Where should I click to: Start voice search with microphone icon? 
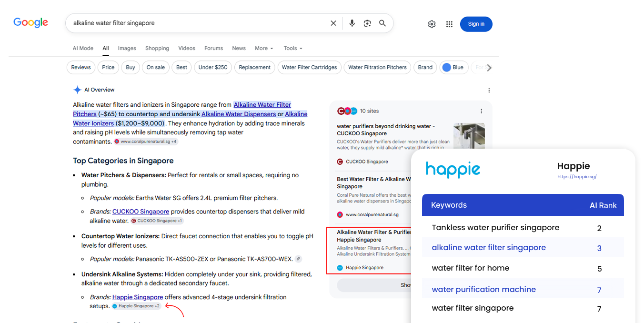click(x=352, y=23)
